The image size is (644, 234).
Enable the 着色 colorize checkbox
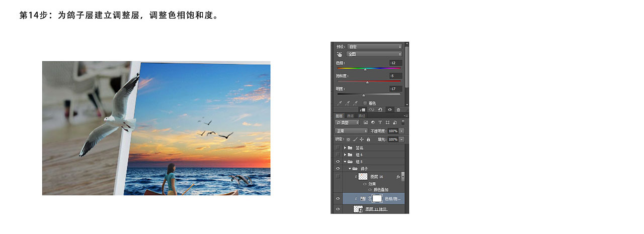click(x=365, y=103)
